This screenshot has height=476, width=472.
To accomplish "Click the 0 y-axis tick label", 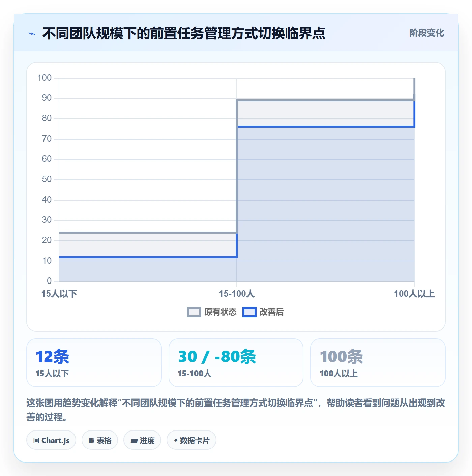I will [49, 281].
